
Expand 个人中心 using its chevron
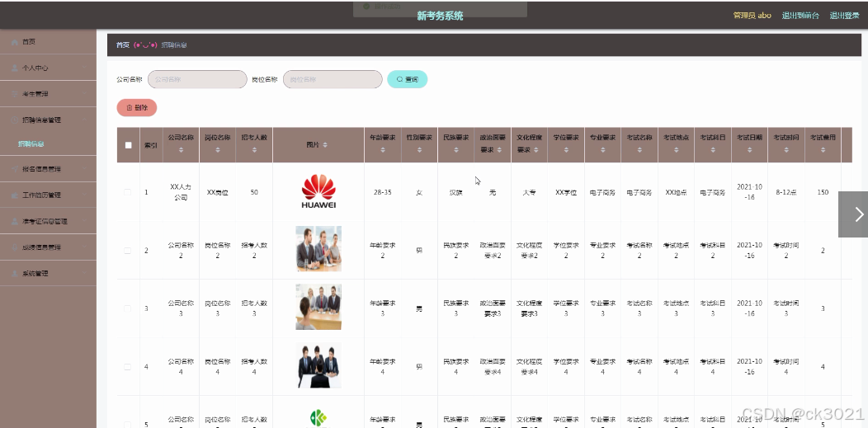[84, 68]
